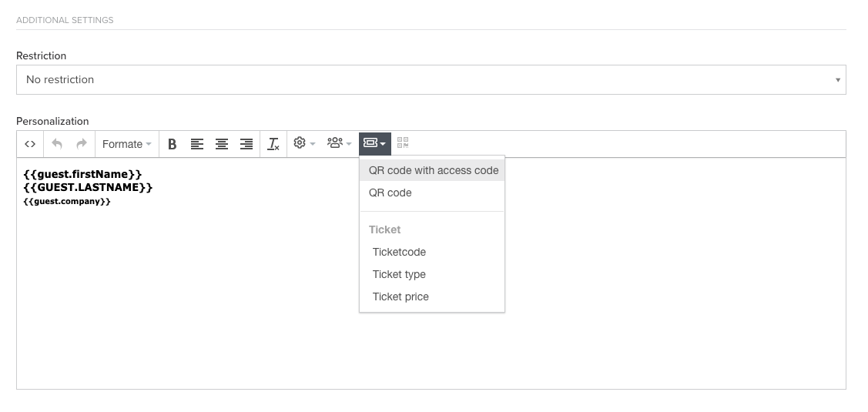Click the redo arrow in the toolbar
This screenshot has height=412, width=868.
(82, 144)
